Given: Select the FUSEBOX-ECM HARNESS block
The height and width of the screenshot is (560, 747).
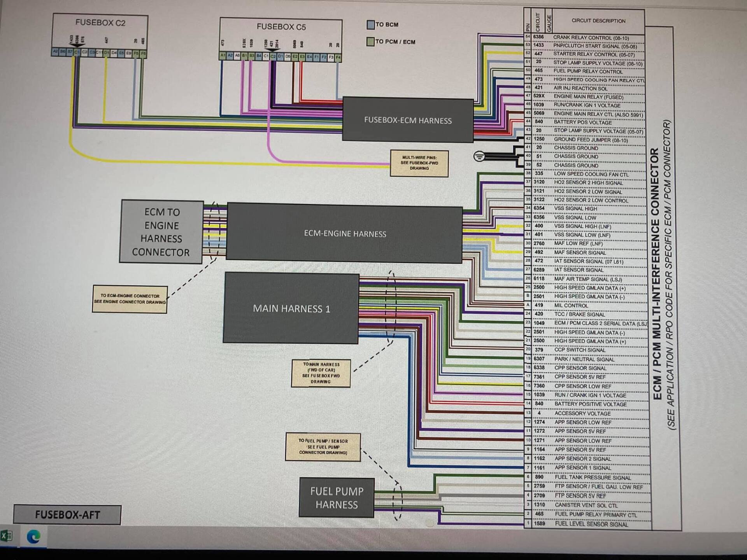Looking at the screenshot, I should (x=407, y=120).
